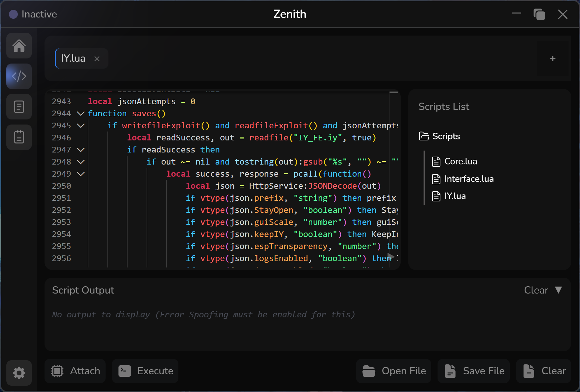Click the Zenith window title
This screenshot has width=580, height=392.
290,14
